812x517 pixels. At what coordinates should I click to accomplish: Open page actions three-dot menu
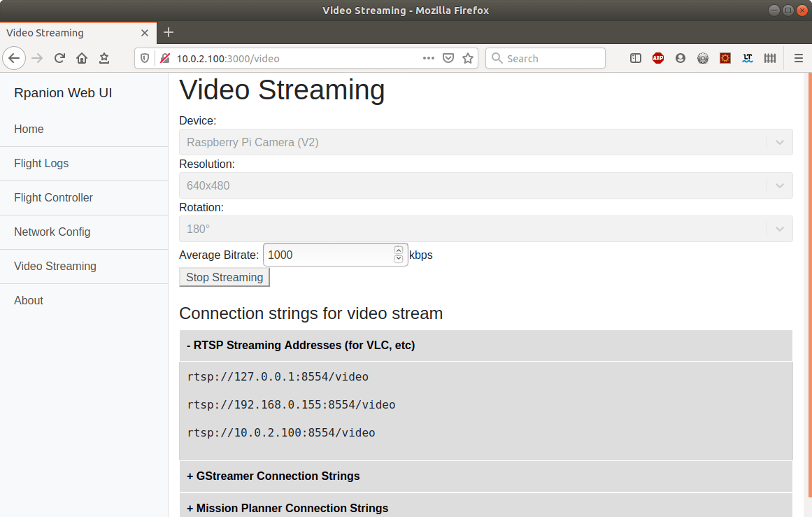pyautogui.click(x=428, y=58)
